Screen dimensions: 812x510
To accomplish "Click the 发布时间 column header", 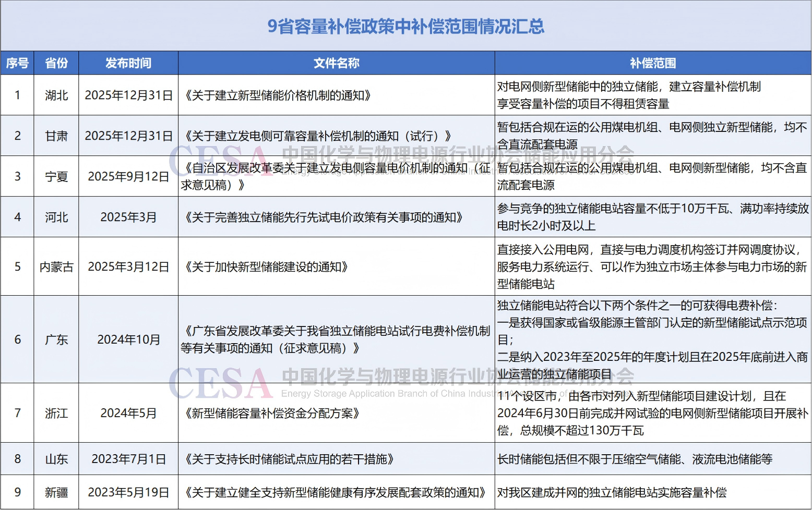I will pos(128,63).
